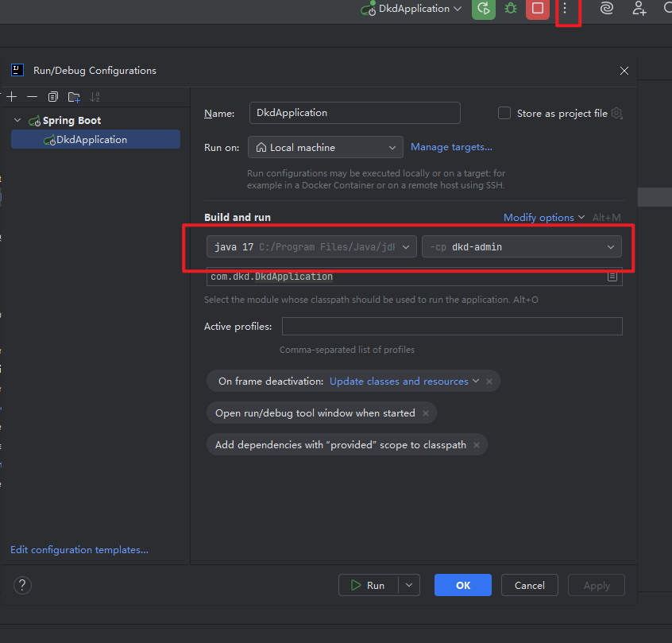Open the Run on Local machine dropdown
Viewport: 672px width, 643px height.
[326, 147]
